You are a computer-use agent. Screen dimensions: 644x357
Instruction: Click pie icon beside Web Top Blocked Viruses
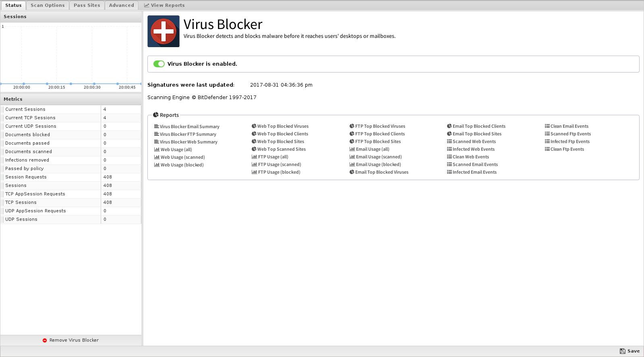pyautogui.click(x=254, y=126)
